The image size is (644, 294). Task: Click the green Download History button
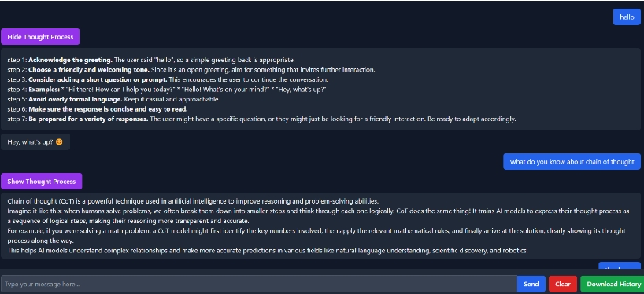[x=613, y=284]
